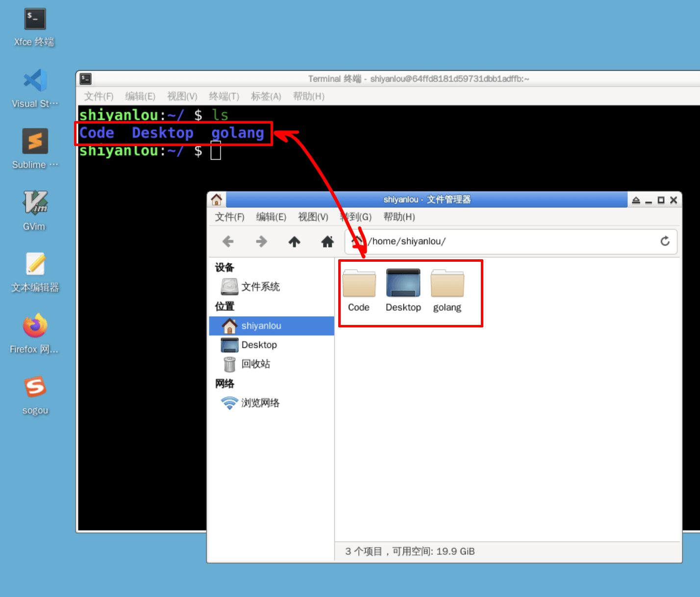Go up to parent folder
The height and width of the screenshot is (597, 700).
click(x=294, y=241)
